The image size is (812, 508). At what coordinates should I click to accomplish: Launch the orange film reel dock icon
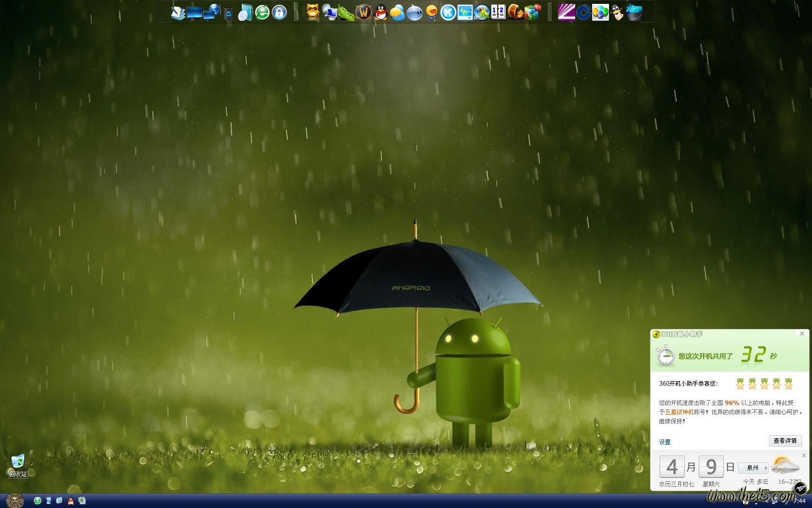tap(515, 12)
